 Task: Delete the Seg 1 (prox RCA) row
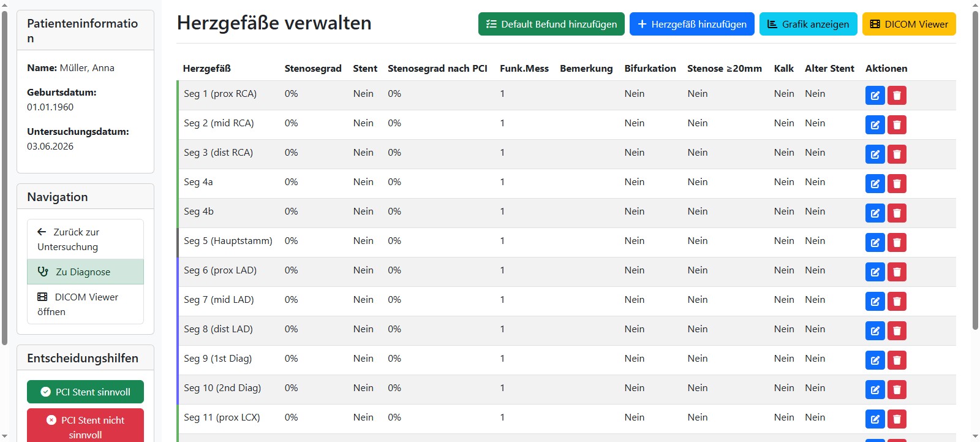coord(897,96)
